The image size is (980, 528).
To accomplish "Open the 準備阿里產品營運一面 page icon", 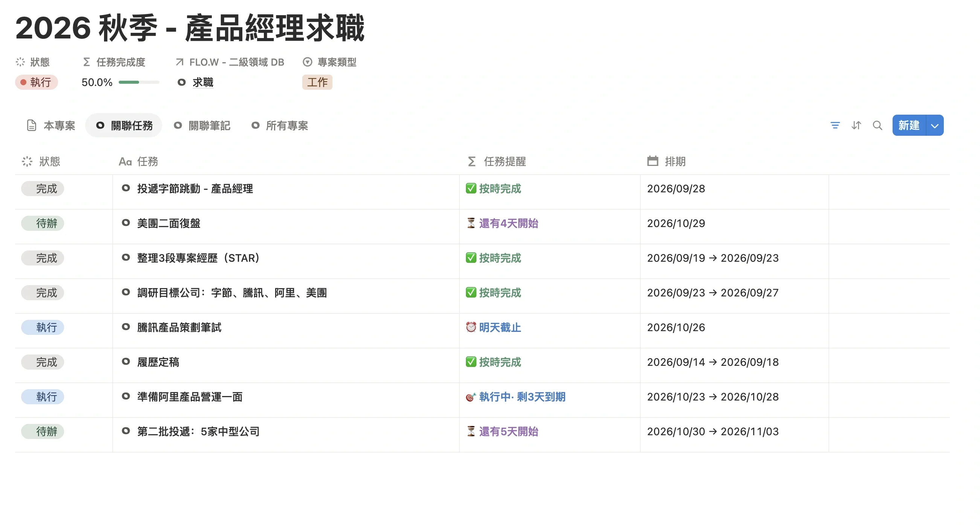I will coord(126,396).
